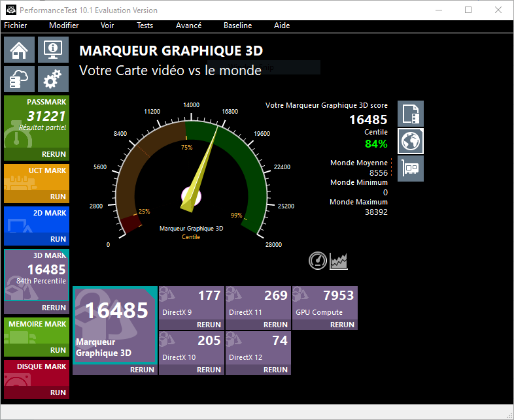Rerun the PassMark overall test
This screenshot has height=420, width=514.
pos(54,154)
